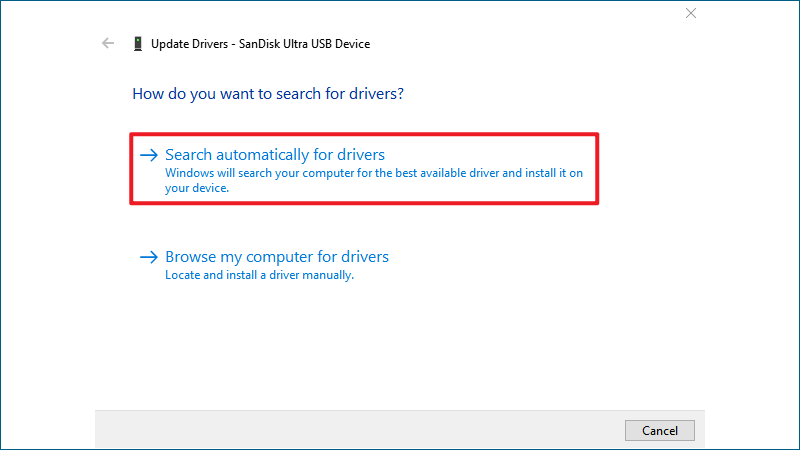800x450 pixels.
Task: Click the 'How do you want to search' heading
Action: [268, 94]
